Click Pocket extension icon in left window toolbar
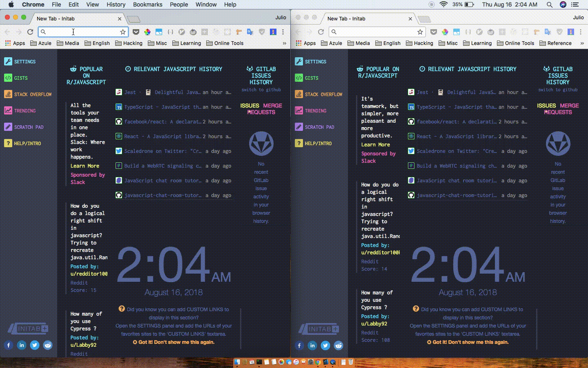 pyautogui.click(x=136, y=32)
